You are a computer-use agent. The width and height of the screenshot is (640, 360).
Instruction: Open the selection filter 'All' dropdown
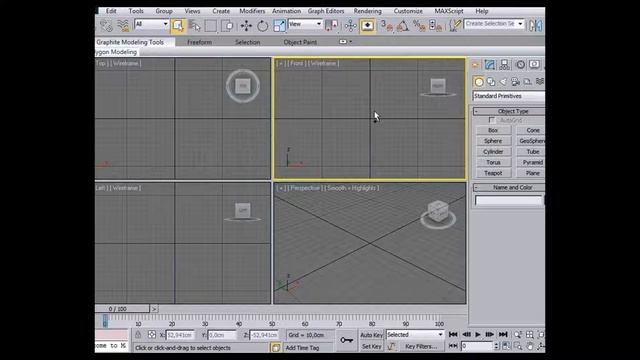pyautogui.click(x=151, y=24)
